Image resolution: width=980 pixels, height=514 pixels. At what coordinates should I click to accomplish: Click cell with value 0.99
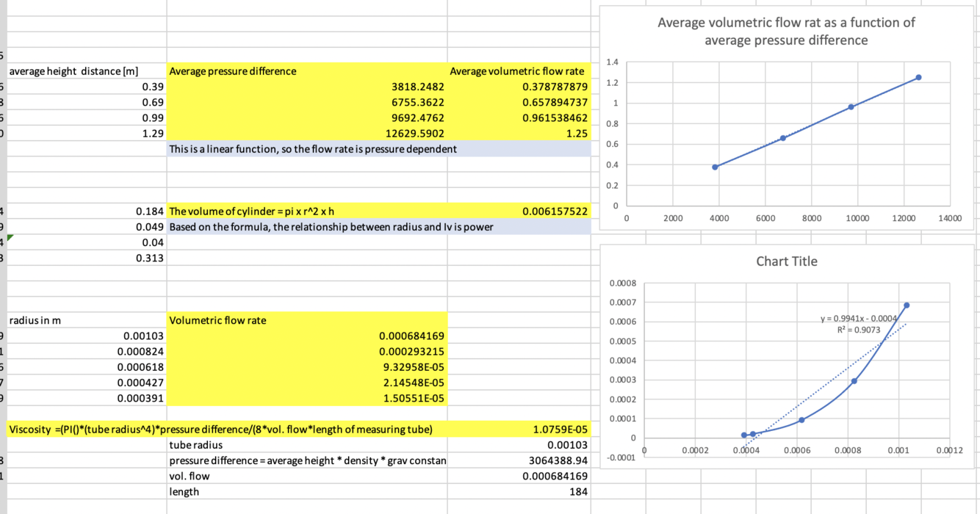tap(87, 117)
